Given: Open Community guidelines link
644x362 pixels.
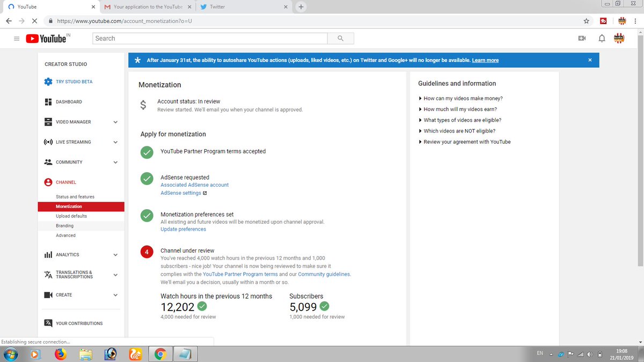Looking at the screenshot, I should pyautogui.click(x=324, y=274).
